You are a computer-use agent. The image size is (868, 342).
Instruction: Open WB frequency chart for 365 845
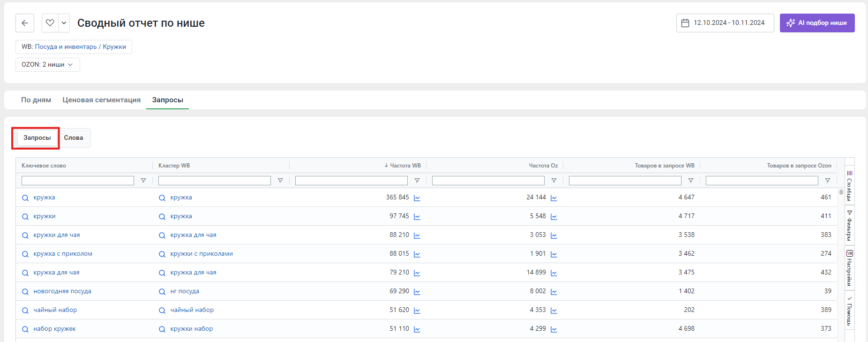(x=417, y=198)
